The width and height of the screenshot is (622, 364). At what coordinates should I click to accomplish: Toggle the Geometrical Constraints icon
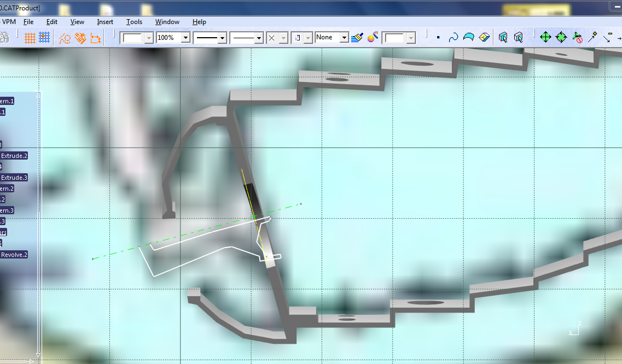point(80,38)
